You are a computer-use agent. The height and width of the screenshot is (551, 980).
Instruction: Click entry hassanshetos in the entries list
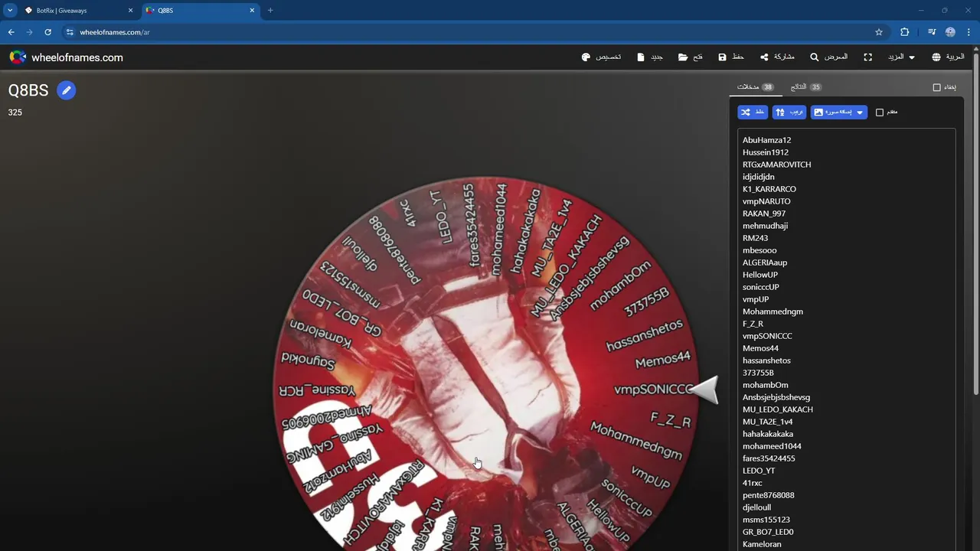(766, 360)
